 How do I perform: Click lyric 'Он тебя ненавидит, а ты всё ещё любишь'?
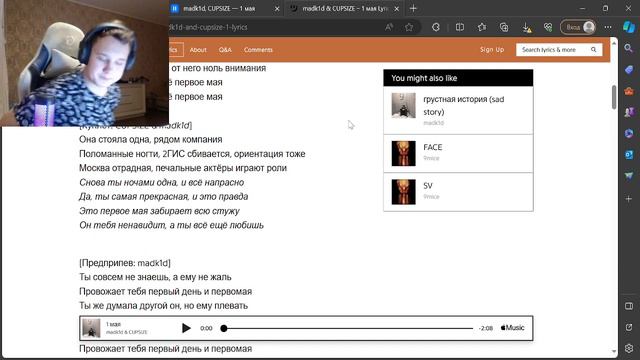pos(171,225)
